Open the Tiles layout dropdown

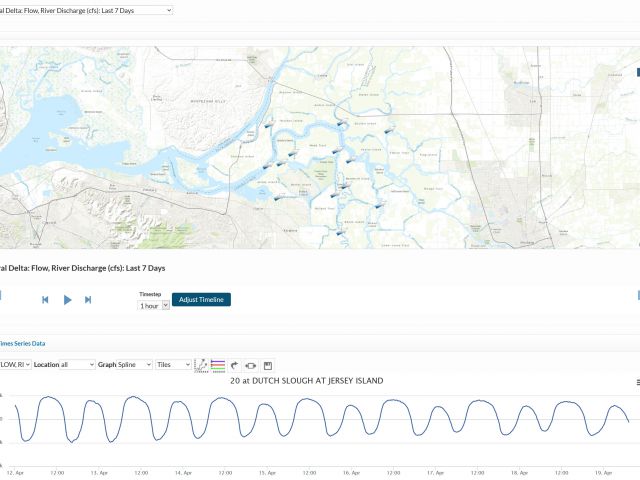click(x=173, y=364)
